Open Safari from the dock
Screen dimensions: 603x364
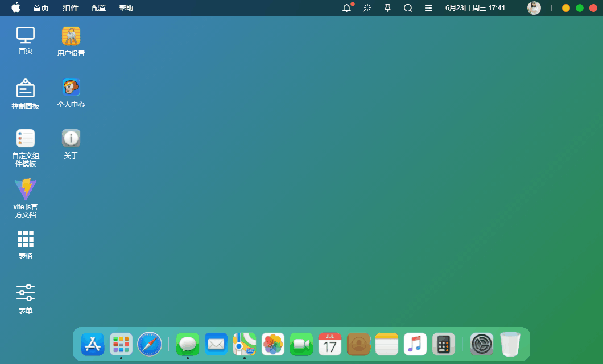pyautogui.click(x=150, y=344)
